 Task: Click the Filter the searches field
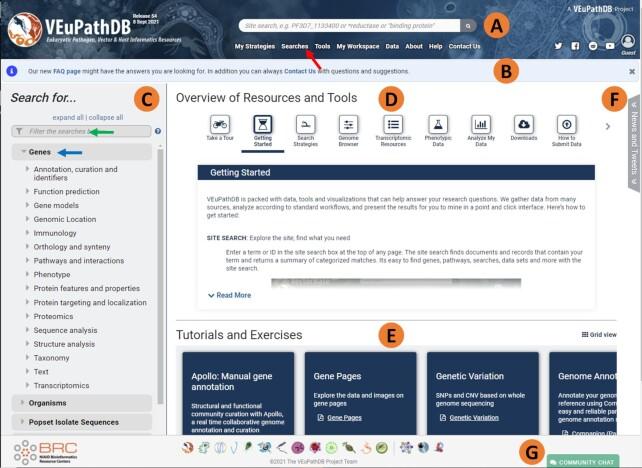click(84, 131)
